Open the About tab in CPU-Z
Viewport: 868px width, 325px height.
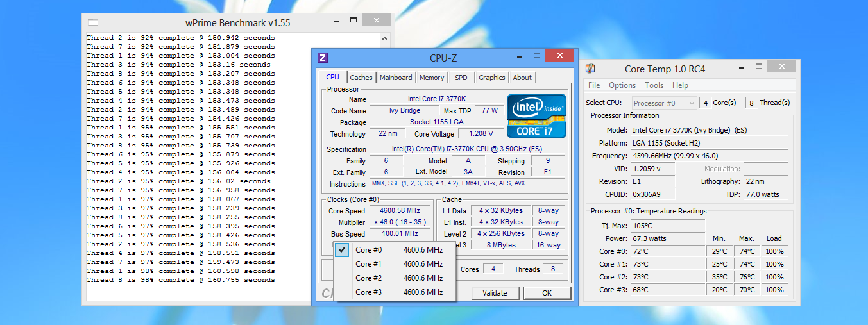(522, 78)
